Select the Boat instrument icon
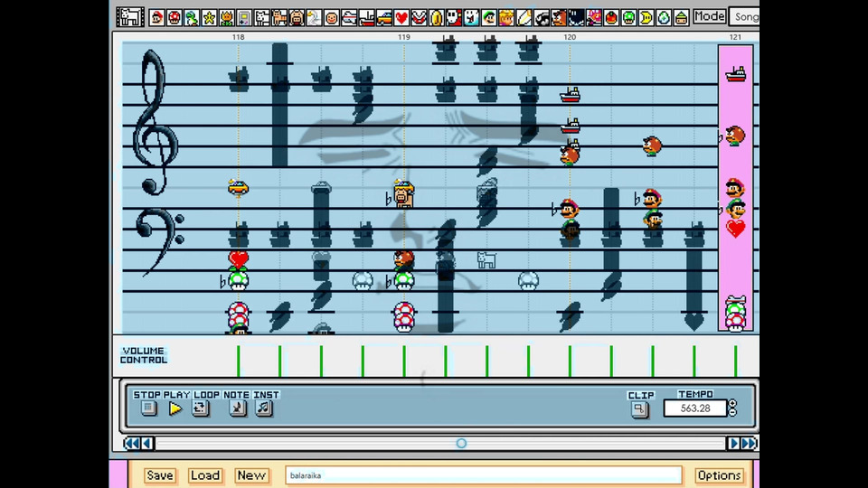Screen dimensions: 868x488 tap(366, 18)
